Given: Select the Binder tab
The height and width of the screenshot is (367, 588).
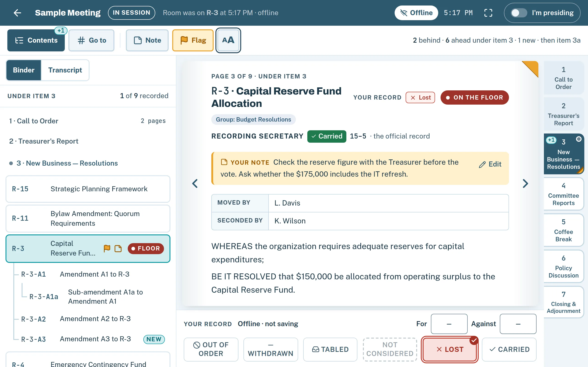Looking at the screenshot, I should [24, 70].
